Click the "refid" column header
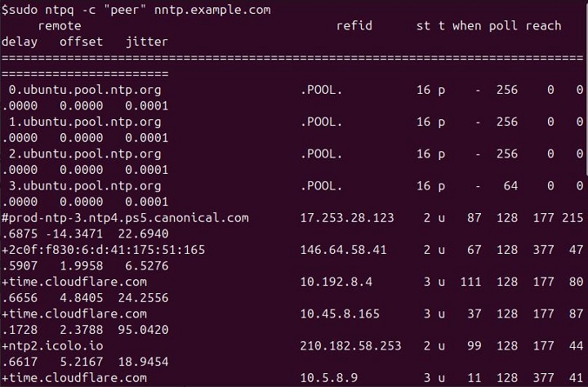Screen dimensions: 588x387 [x=354, y=25]
